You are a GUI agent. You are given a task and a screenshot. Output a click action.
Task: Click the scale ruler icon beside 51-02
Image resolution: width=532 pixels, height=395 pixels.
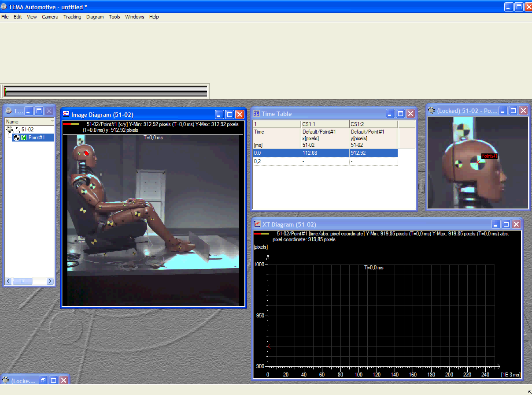point(17,130)
